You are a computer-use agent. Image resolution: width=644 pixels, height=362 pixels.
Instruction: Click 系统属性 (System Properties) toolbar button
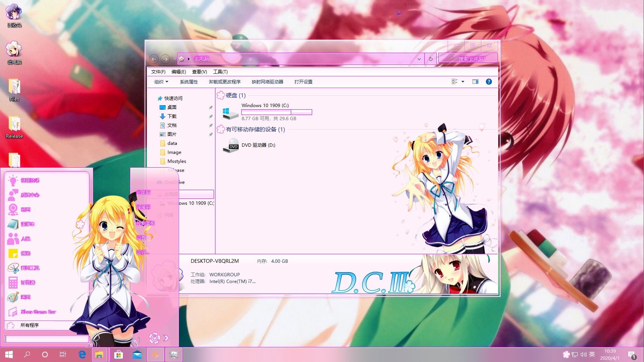click(188, 82)
